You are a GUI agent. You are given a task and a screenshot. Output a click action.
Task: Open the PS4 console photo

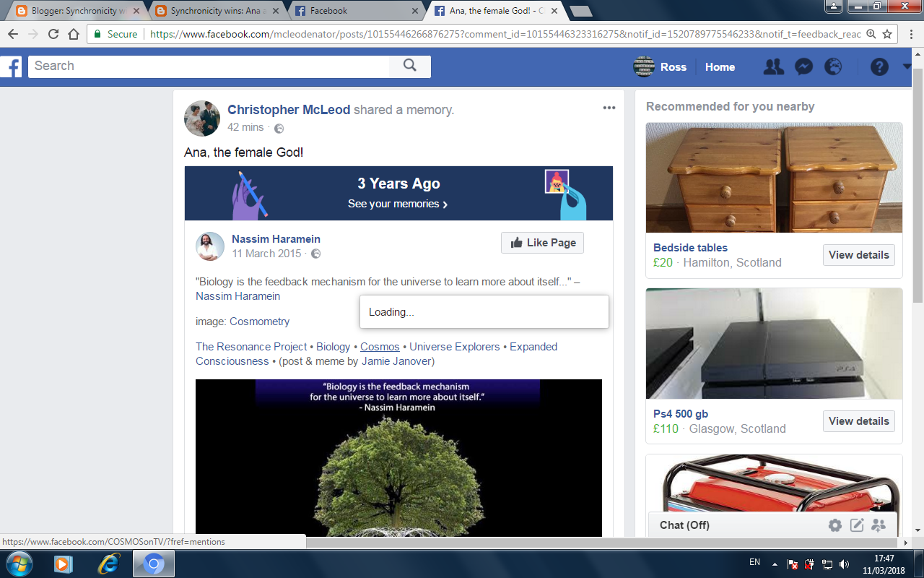(x=774, y=343)
